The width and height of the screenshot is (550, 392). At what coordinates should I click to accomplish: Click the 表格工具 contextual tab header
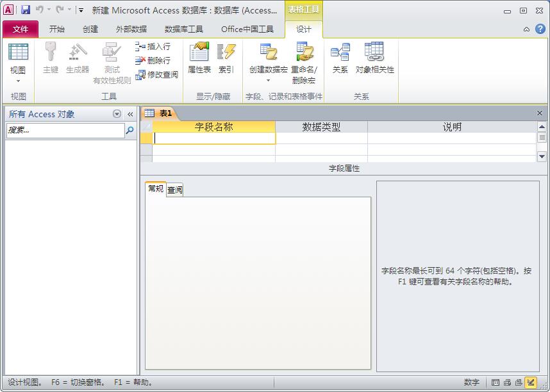tap(304, 10)
